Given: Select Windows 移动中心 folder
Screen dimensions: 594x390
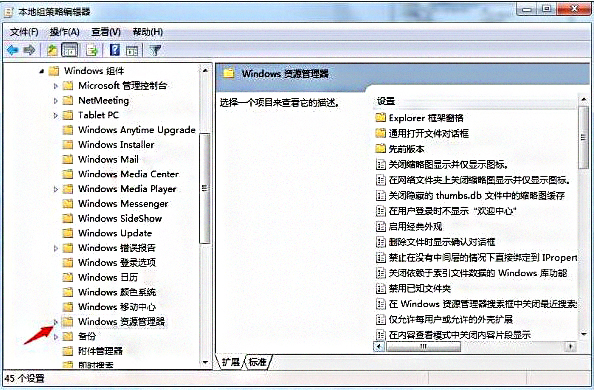Looking at the screenshot, I should point(117,307).
